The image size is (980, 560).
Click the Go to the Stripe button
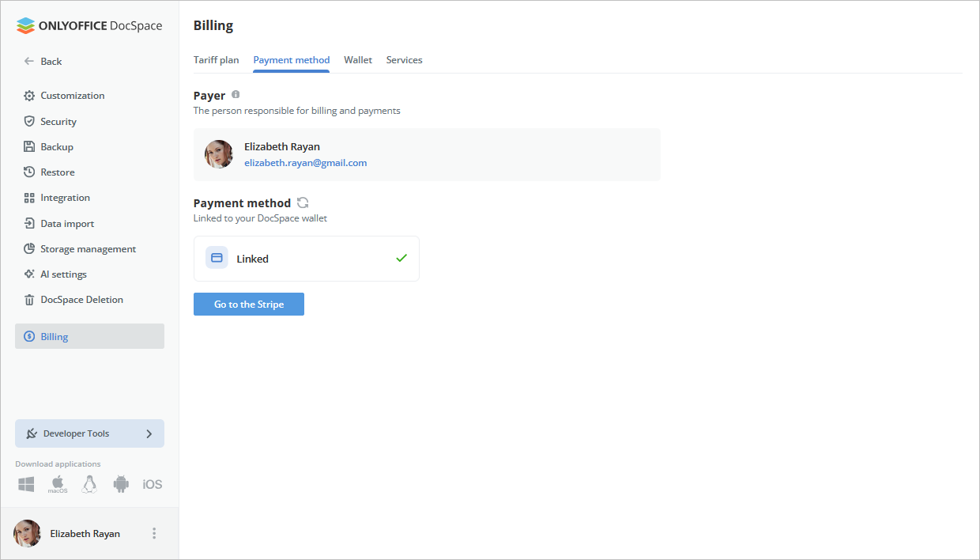click(x=249, y=305)
